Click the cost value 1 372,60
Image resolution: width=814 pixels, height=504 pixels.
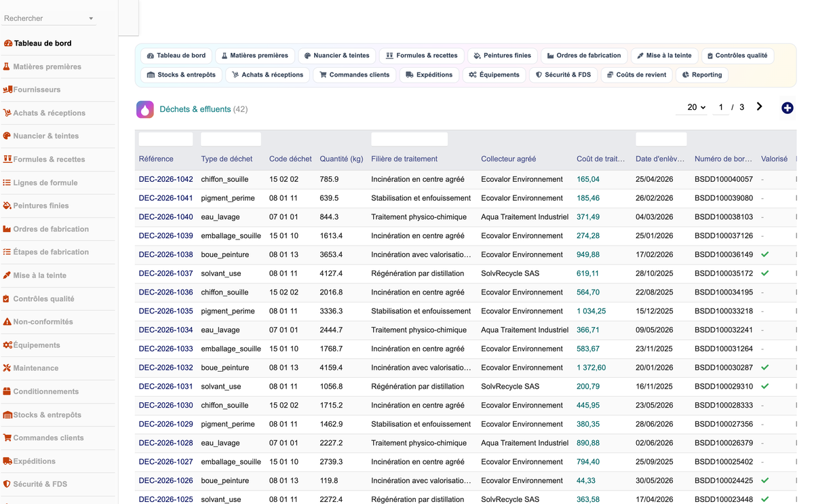591,368
